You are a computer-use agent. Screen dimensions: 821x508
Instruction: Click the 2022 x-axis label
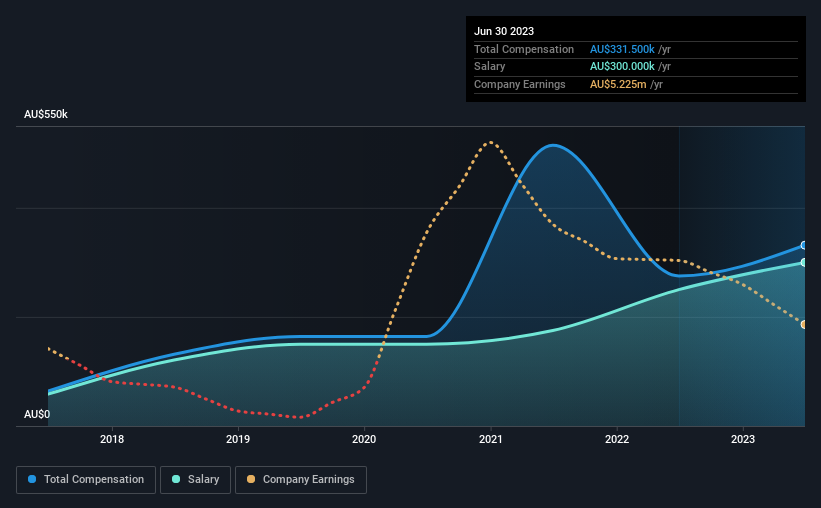pos(617,439)
